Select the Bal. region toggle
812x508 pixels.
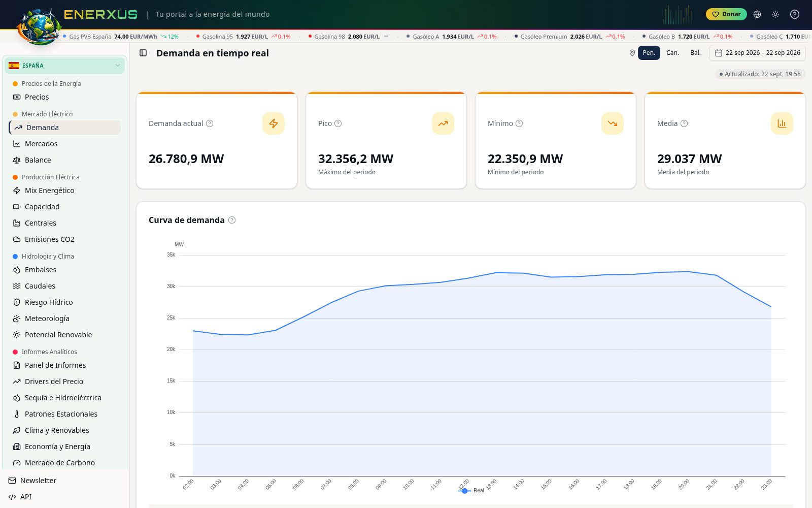[695, 53]
